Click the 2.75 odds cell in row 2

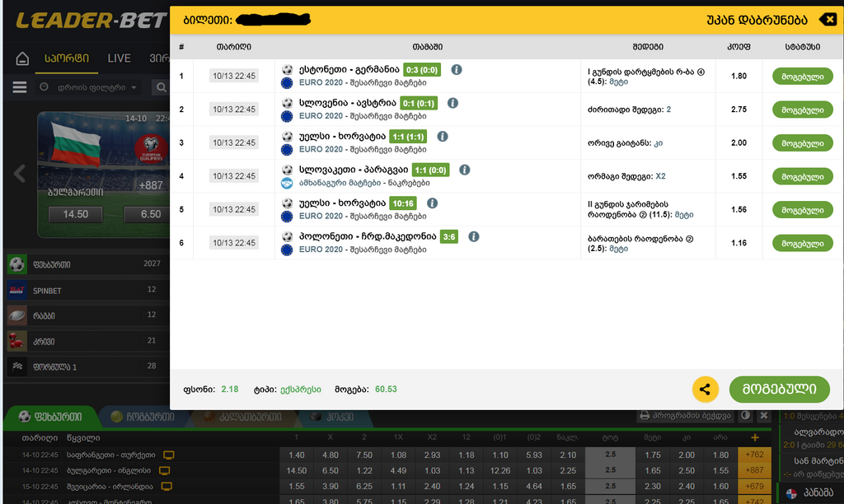pyautogui.click(x=738, y=110)
